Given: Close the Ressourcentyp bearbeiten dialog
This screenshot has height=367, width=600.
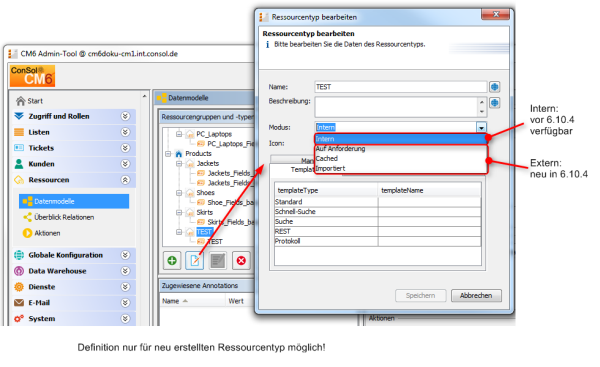Looking at the screenshot, I should pos(496,15).
